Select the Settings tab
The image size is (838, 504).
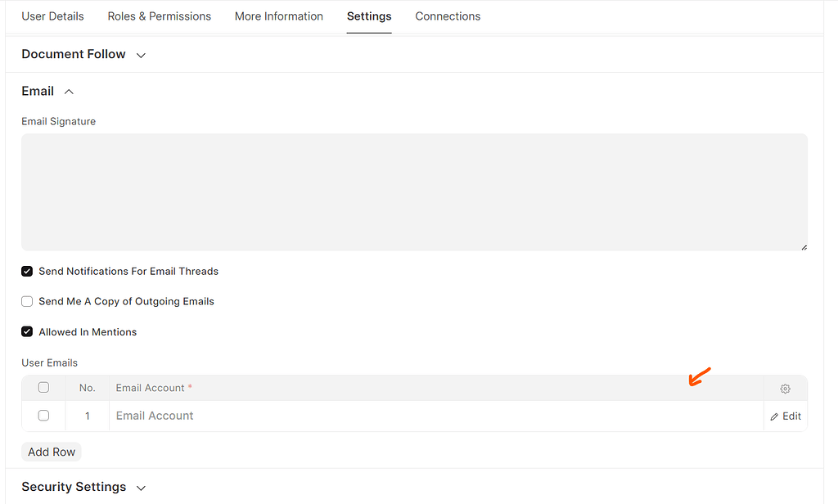pyautogui.click(x=369, y=16)
